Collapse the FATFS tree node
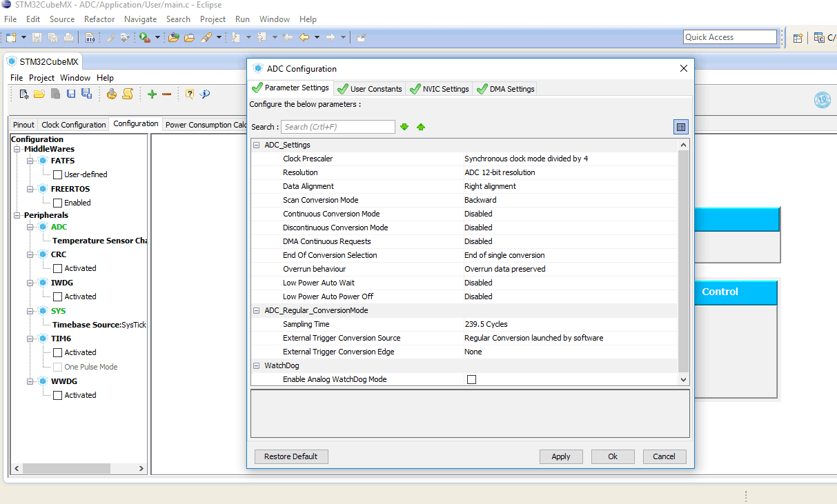 coord(30,161)
